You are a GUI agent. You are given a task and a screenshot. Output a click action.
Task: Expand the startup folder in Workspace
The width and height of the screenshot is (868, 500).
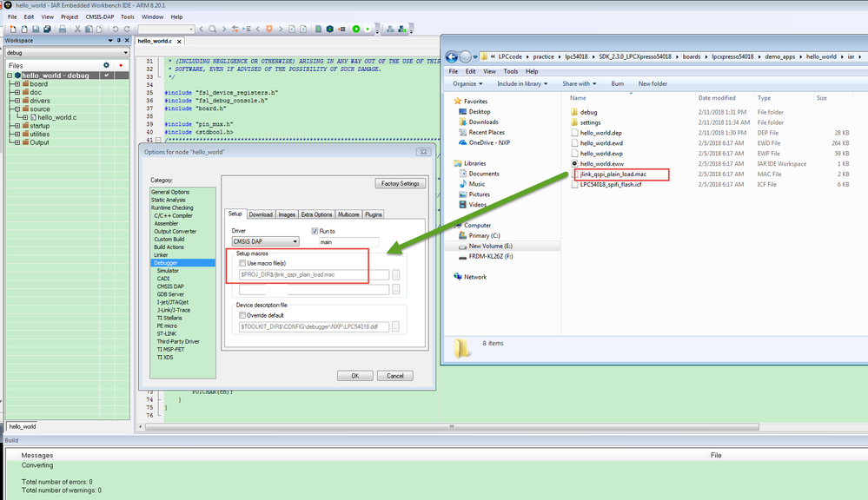click(x=17, y=126)
